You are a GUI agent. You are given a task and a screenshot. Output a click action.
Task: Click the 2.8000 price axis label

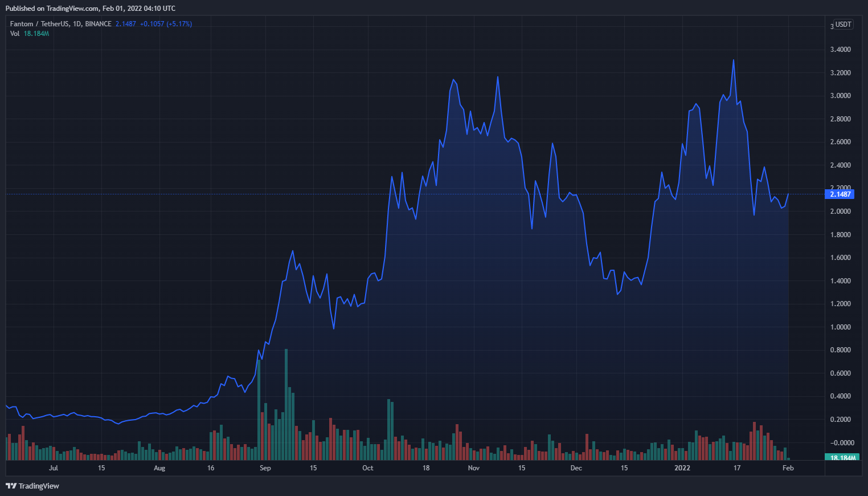click(x=841, y=119)
